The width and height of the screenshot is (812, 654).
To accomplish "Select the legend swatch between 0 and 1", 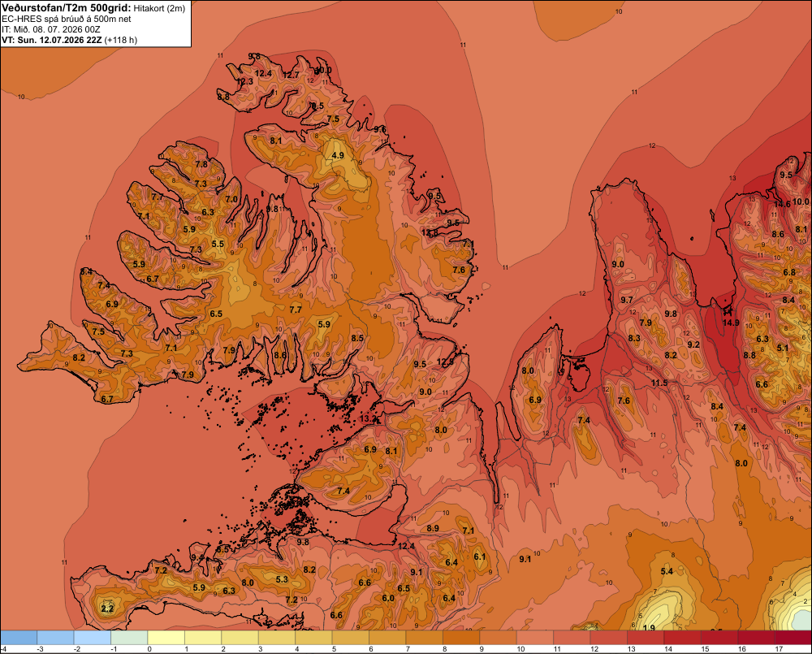I will tap(166, 638).
